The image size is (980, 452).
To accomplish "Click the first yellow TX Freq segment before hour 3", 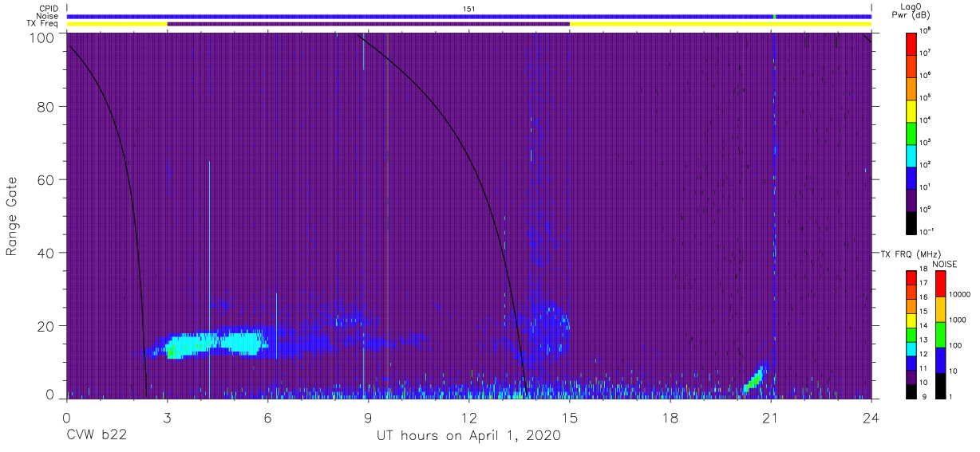I will (x=117, y=24).
